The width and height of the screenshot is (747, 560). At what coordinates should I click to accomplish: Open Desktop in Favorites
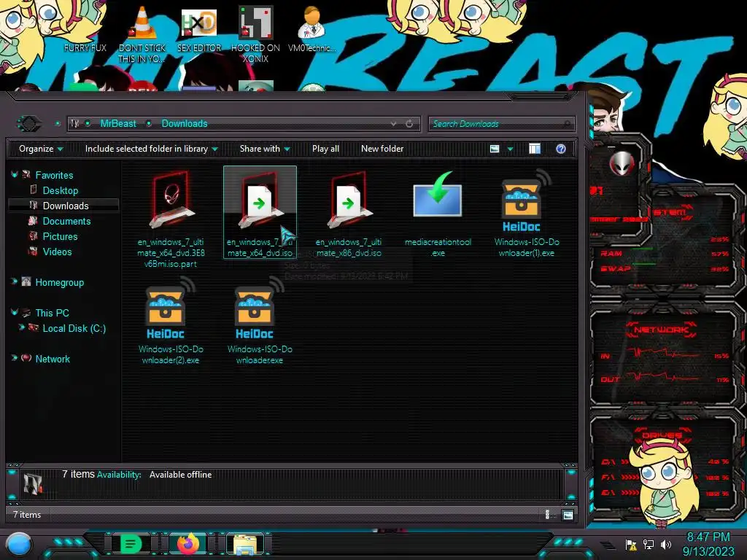tap(61, 190)
